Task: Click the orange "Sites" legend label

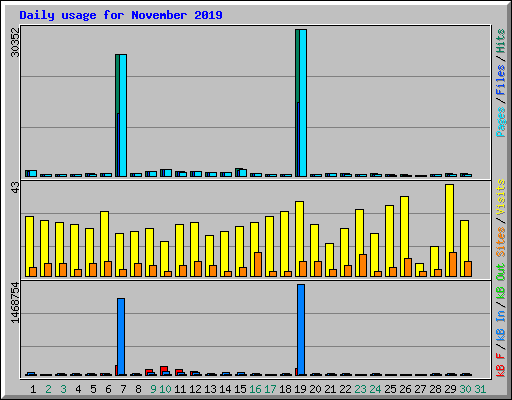Action: point(501,242)
